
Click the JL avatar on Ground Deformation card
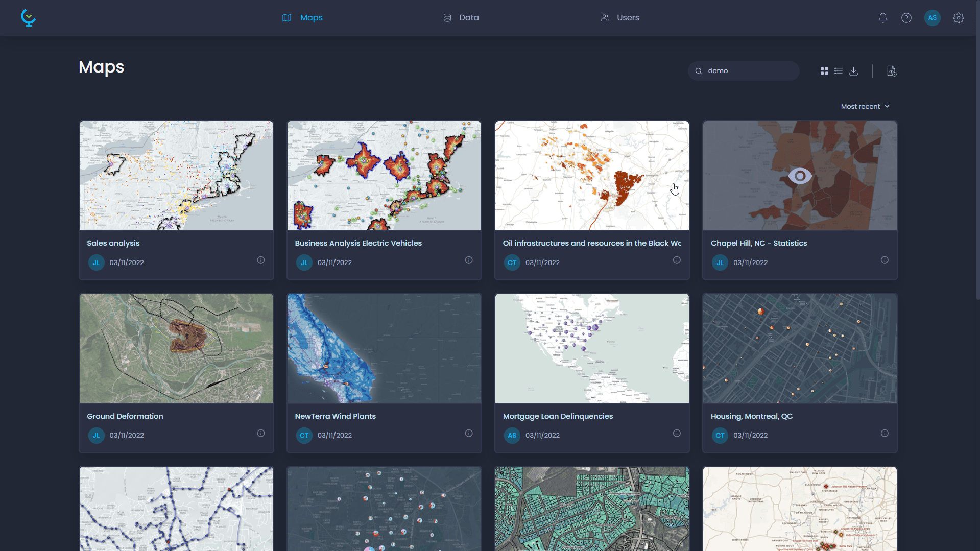pos(96,436)
